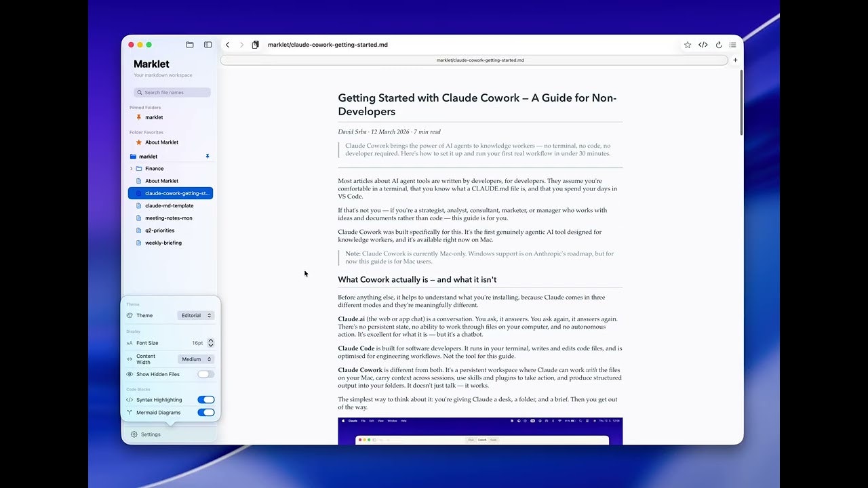Screen dimensions: 868x488
Task: Open the q2-priorities file
Action: click(170, 230)
